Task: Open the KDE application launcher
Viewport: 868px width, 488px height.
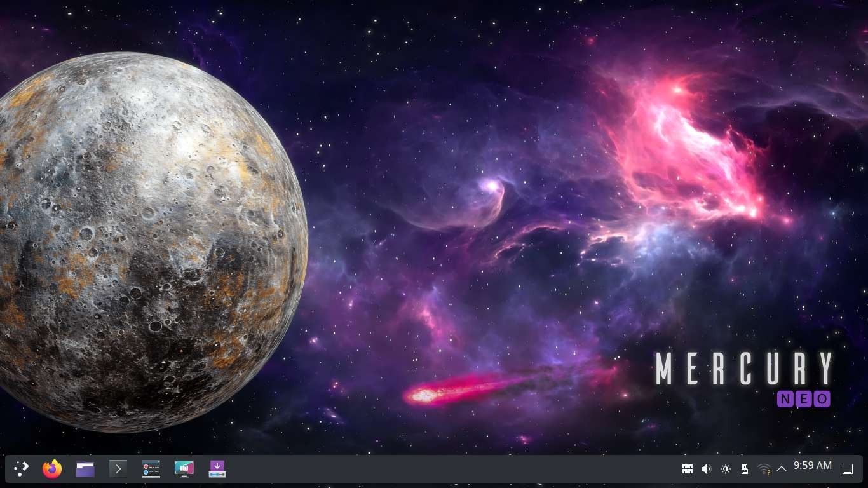Action: click(22, 469)
